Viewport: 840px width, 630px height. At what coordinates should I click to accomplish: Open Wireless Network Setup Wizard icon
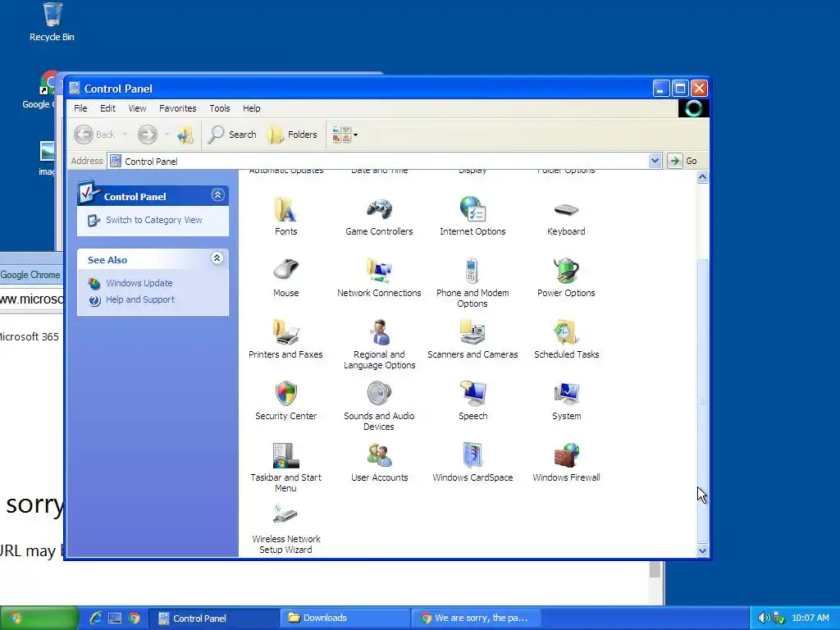(x=285, y=529)
